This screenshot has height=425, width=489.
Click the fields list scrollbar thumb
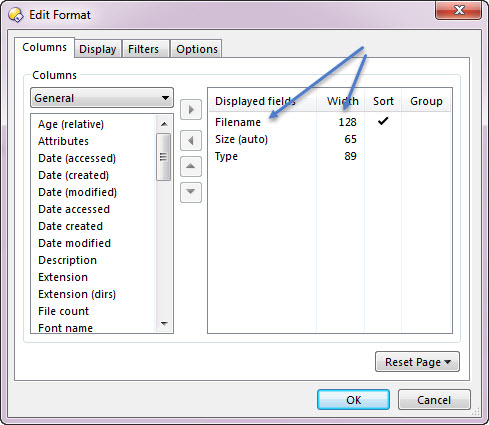163,157
